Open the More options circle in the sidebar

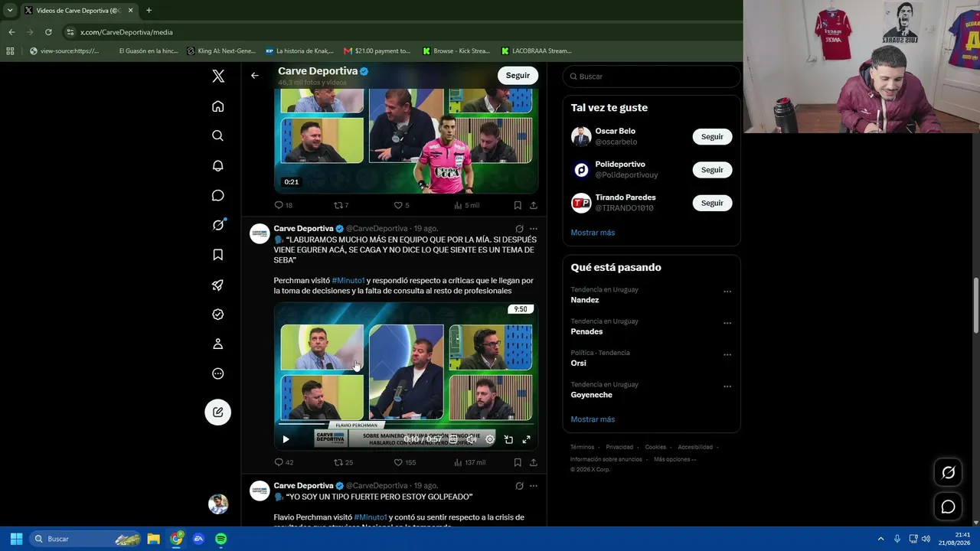coord(218,373)
